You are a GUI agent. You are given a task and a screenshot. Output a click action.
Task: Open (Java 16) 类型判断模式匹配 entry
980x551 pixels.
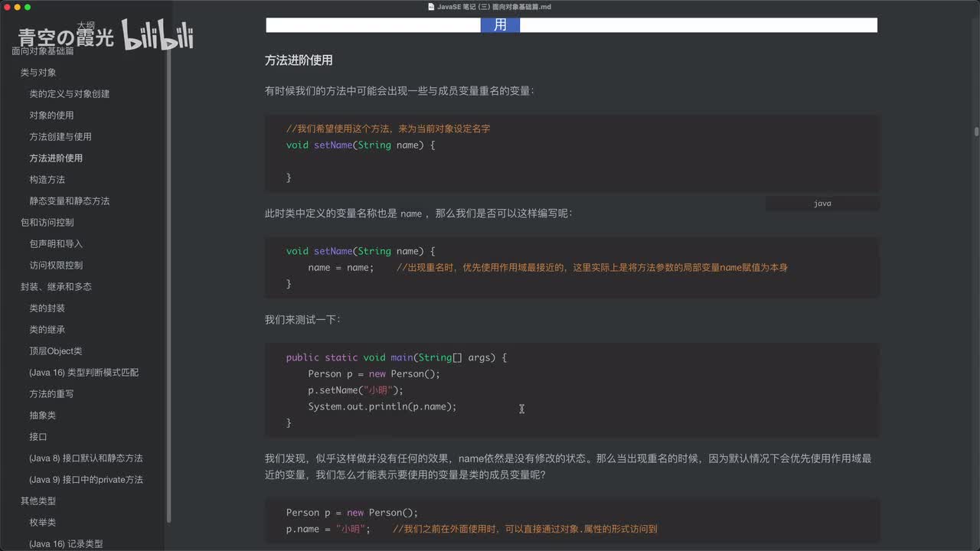(84, 373)
